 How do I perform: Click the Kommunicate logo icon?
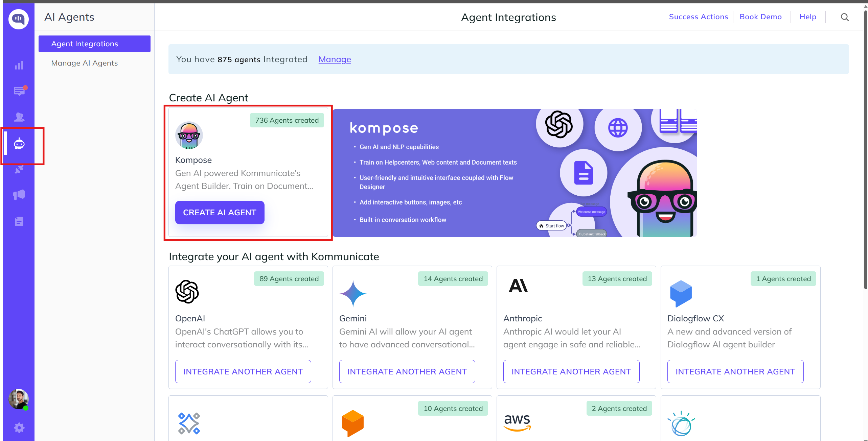(19, 19)
